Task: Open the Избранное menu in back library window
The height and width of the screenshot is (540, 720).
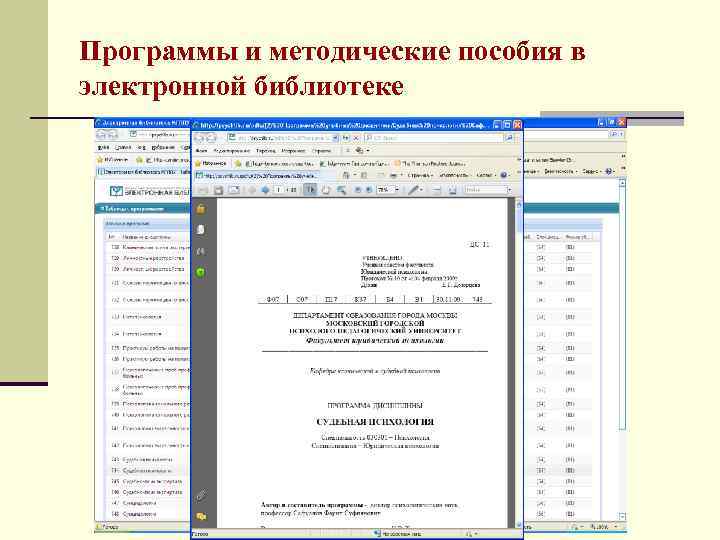Action: tap(163, 147)
